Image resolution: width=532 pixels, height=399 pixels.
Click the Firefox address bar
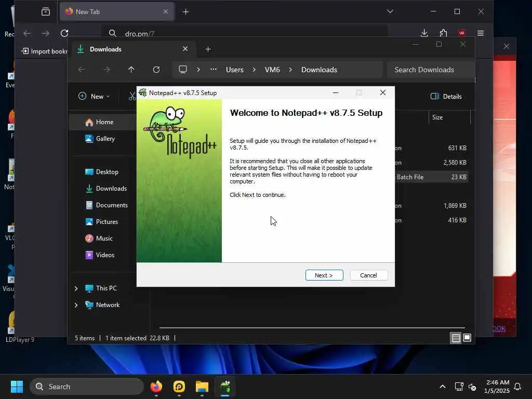point(244,33)
